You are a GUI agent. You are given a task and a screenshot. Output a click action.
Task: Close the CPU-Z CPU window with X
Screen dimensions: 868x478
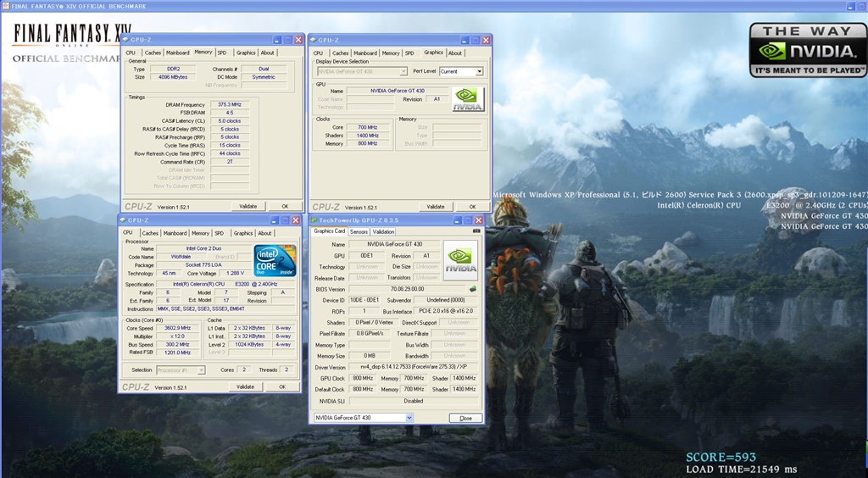pyautogui.click(x=296, y=220)
